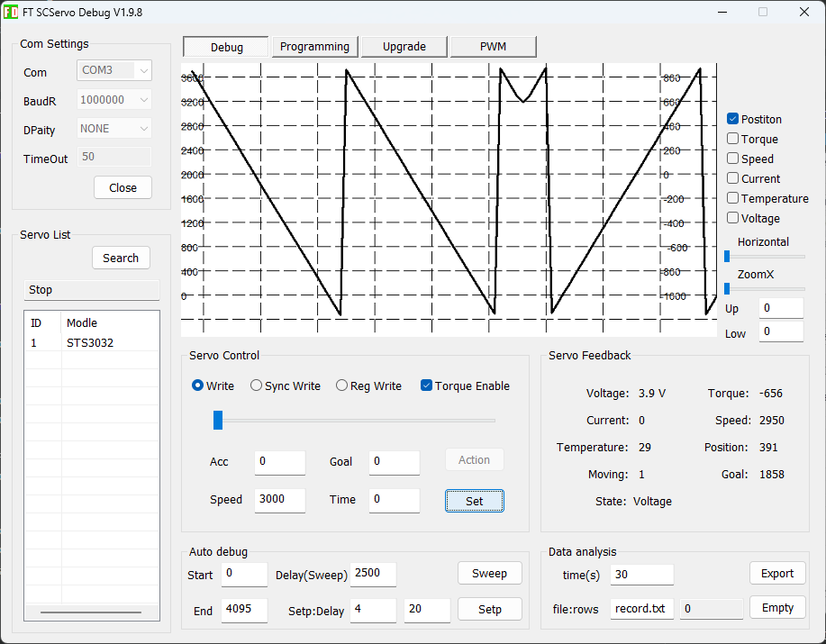Click the Sweep button
Image resolution: width=826 pixels, height=644 pixels.
(x=489, y=574)
